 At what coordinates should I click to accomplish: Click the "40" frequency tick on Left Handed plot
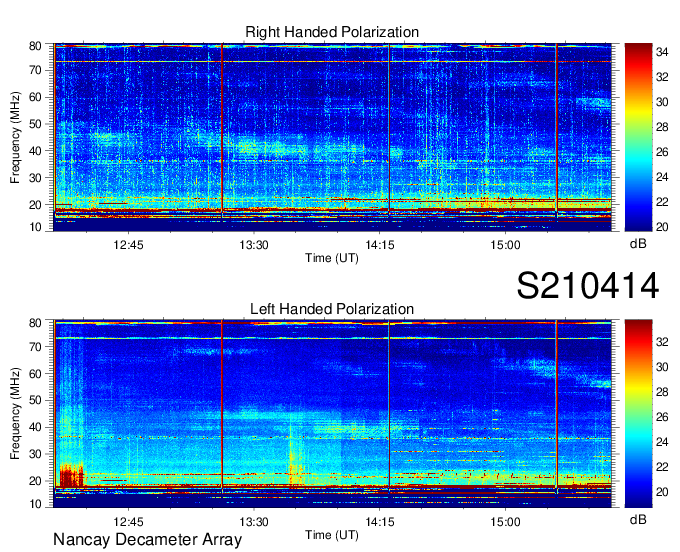click(36, 427)
